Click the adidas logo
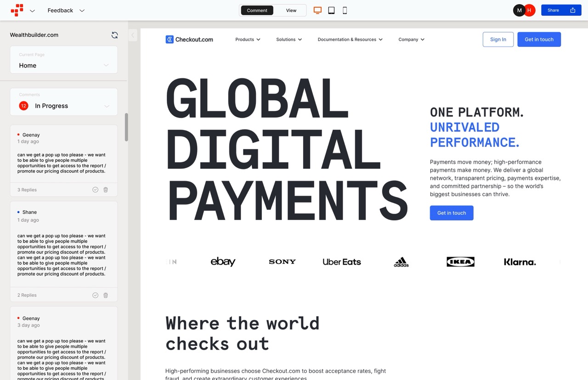 (x=401, y=262)
